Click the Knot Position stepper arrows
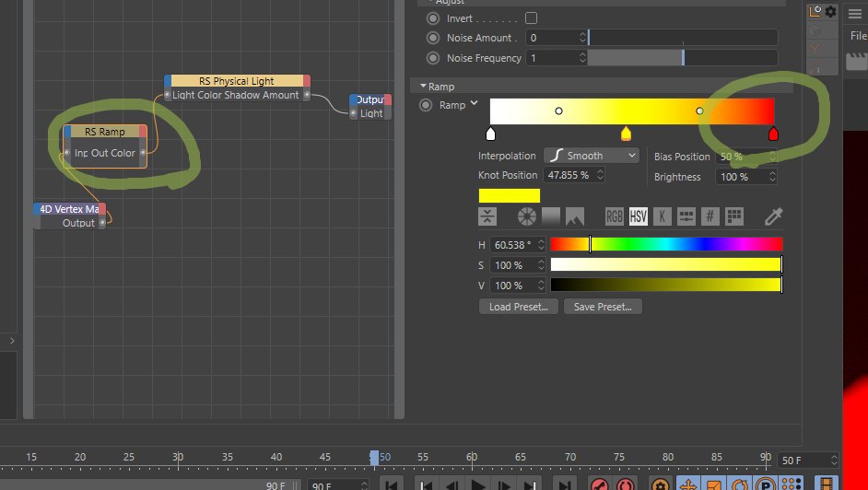The width and height of the screenshot is (868, 490). [x=600, y=175]
